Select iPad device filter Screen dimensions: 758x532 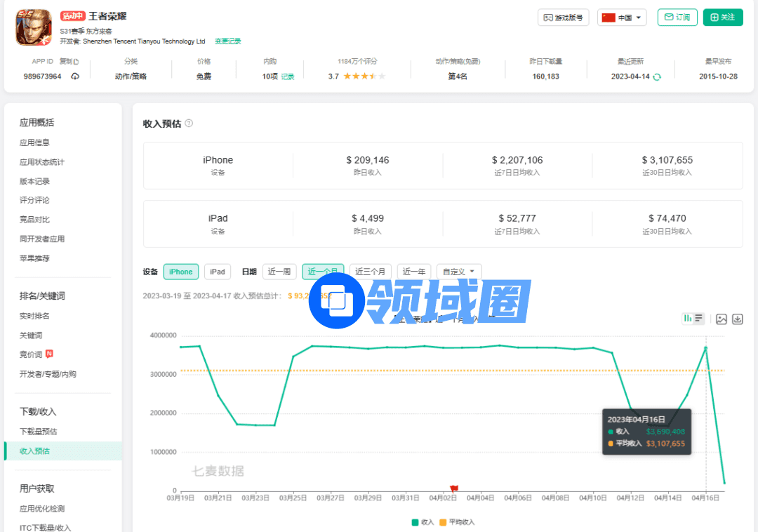(x=218, y=272)
